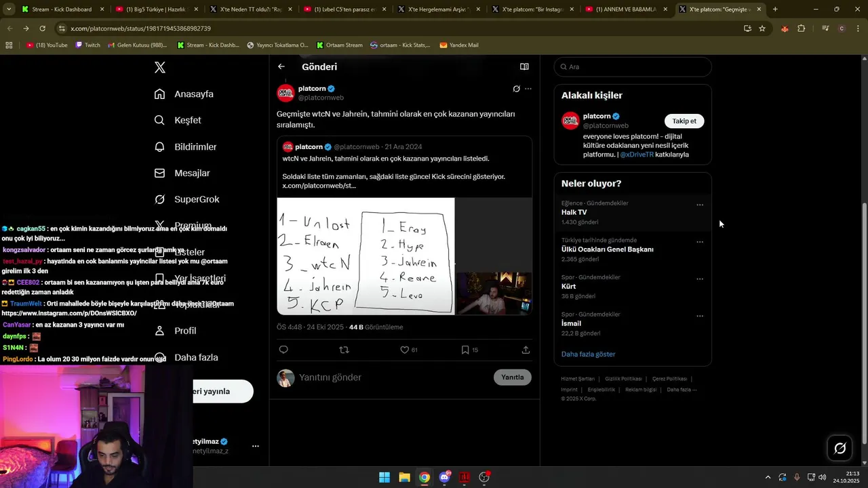Open the Kürt trending topic
The image size is (868, 488).
point(568,287)
